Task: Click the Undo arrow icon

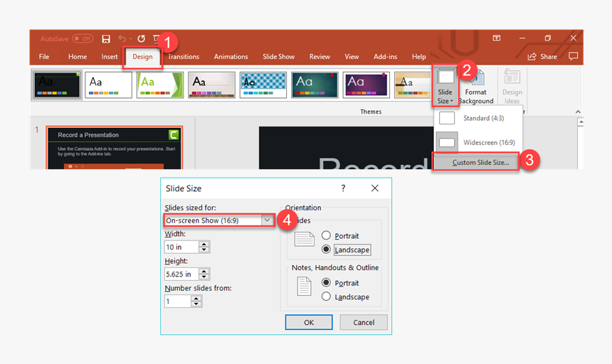Action: pyautogui.click(x=122, y=38)
